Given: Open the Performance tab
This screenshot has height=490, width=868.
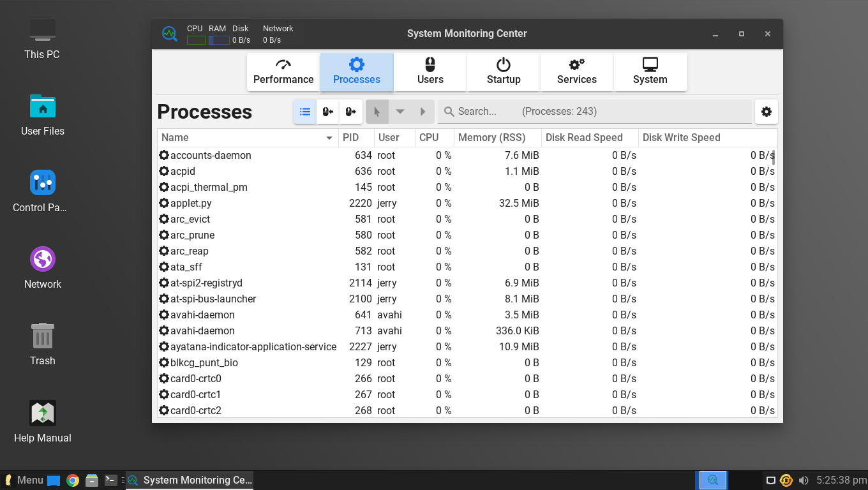Looking at the screenshot, I should pyautogui.click(x=283, y=72).
